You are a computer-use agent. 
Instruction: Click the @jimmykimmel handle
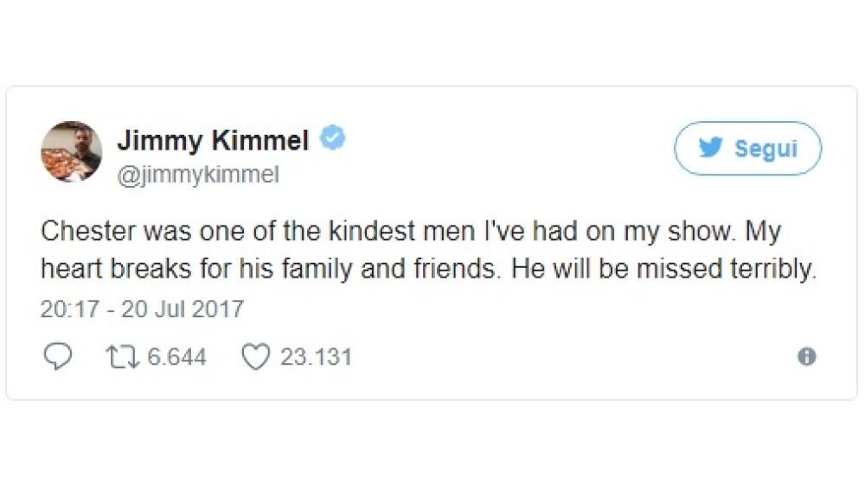tap(197, 175)
